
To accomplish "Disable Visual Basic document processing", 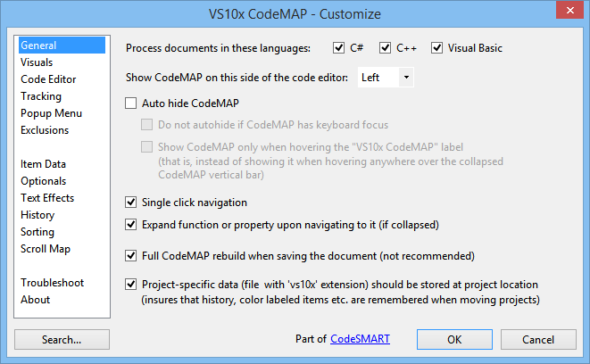I will tap(436, 48).
